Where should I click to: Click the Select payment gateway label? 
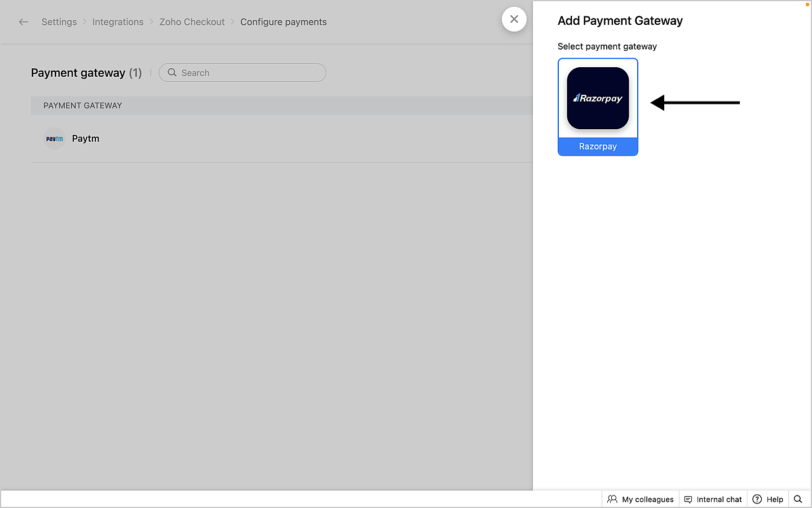point(607,46)
